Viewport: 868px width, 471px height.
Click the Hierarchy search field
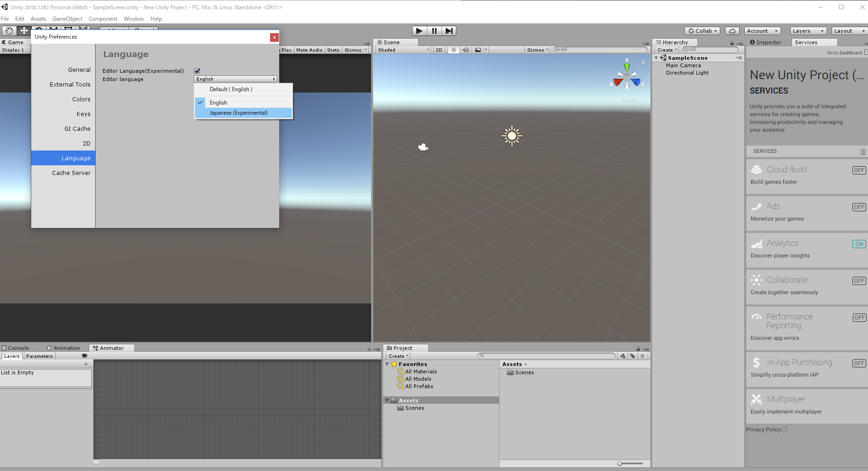click(x=710, y=50)
